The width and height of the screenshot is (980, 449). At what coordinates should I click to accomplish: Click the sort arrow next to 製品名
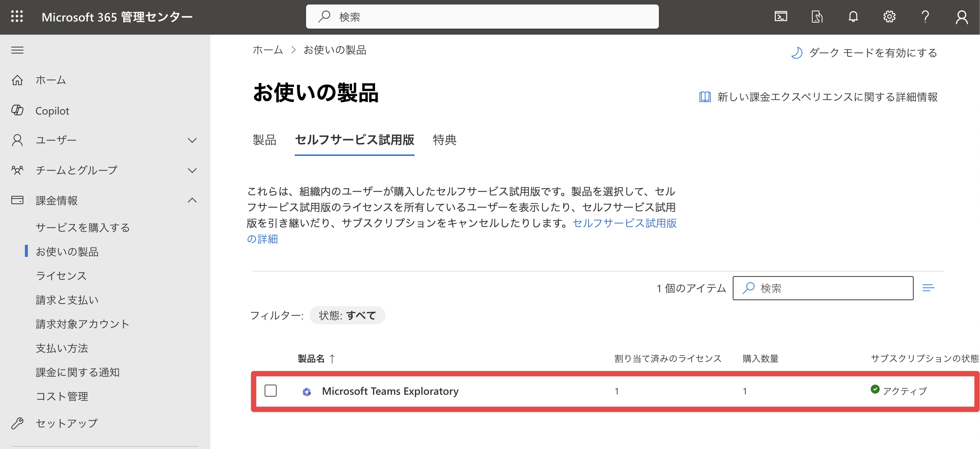[x=332, y=359]
